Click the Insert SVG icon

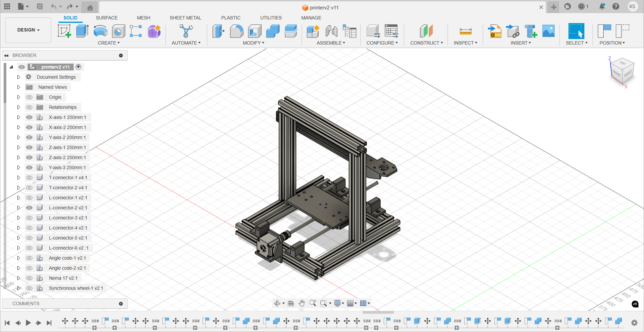(495, 31)
